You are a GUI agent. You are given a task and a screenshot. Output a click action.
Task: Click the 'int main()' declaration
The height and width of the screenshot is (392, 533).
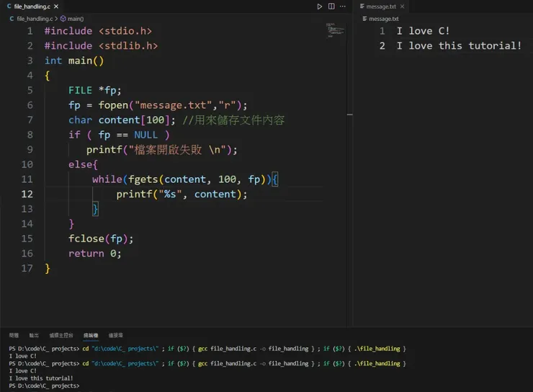[74, 61]
